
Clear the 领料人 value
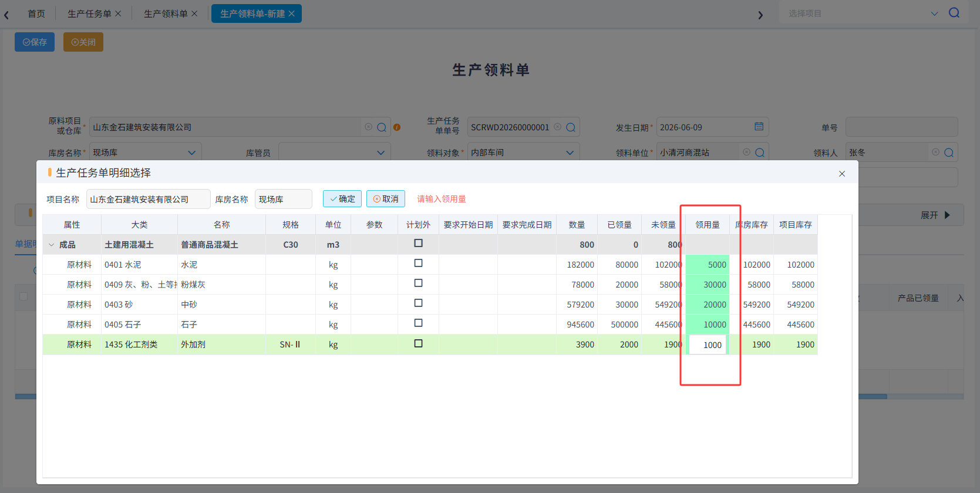click(x=936, y=152)
